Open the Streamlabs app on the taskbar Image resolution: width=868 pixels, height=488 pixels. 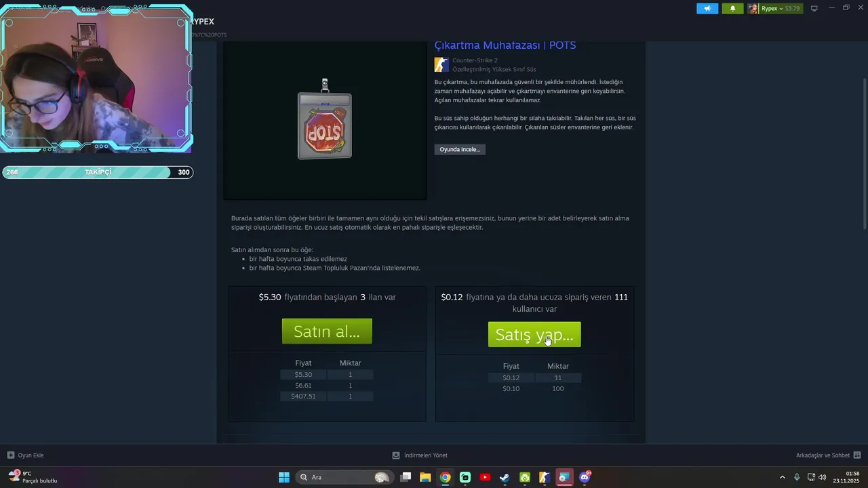(x=465, y=477)
